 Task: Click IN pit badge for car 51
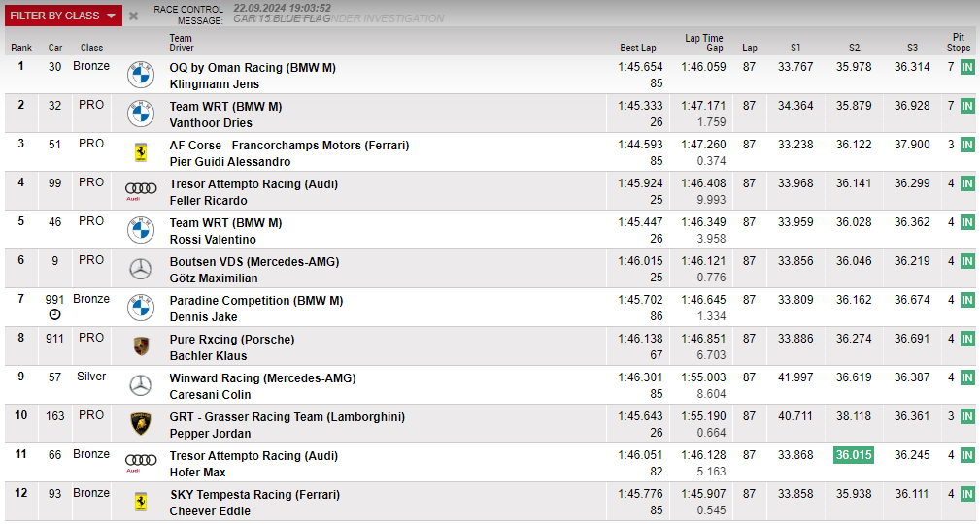point(967,145)
